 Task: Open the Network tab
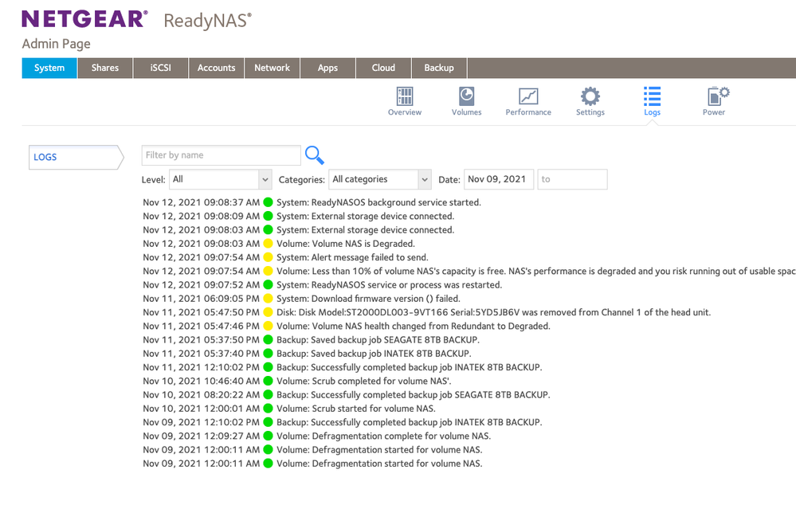[x=272, y=68]
